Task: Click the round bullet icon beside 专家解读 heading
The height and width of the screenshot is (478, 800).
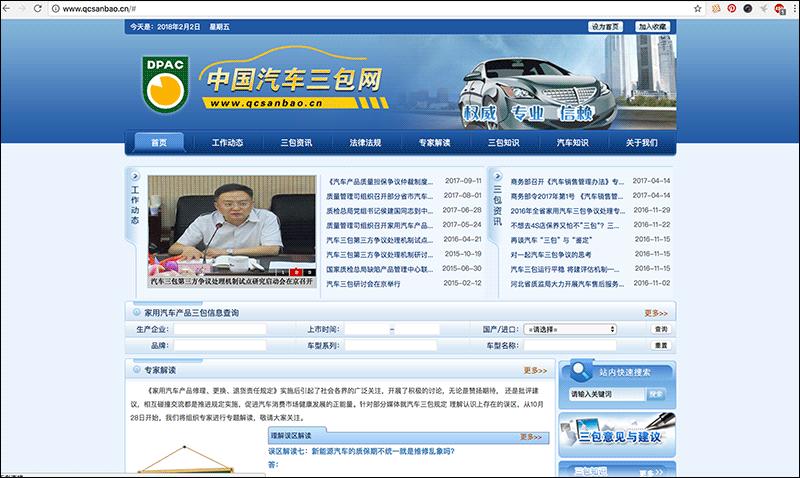Action: [x=136, y=369]
